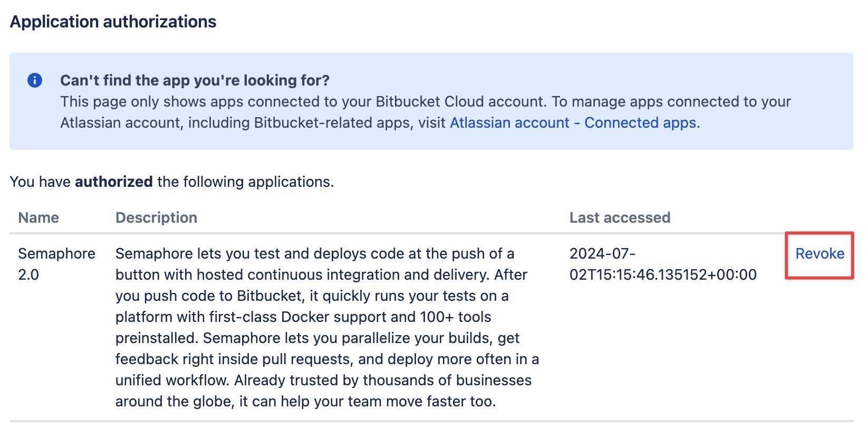Select the Application authorizations heading
Image resolution: width=868 pixels, height=437 pixels.
pyautogui.click(x=113, y=22)
